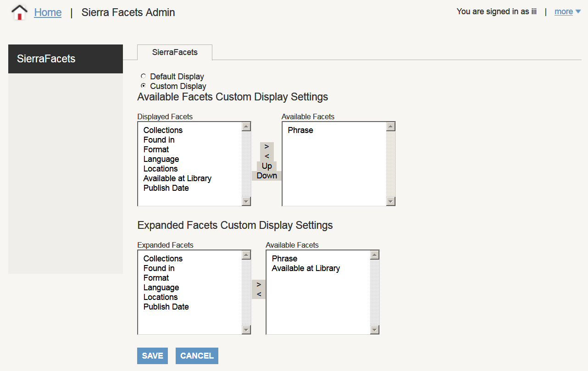Select Collections in Expanded Facets list

pyautogui.click(x=163, y=259)
